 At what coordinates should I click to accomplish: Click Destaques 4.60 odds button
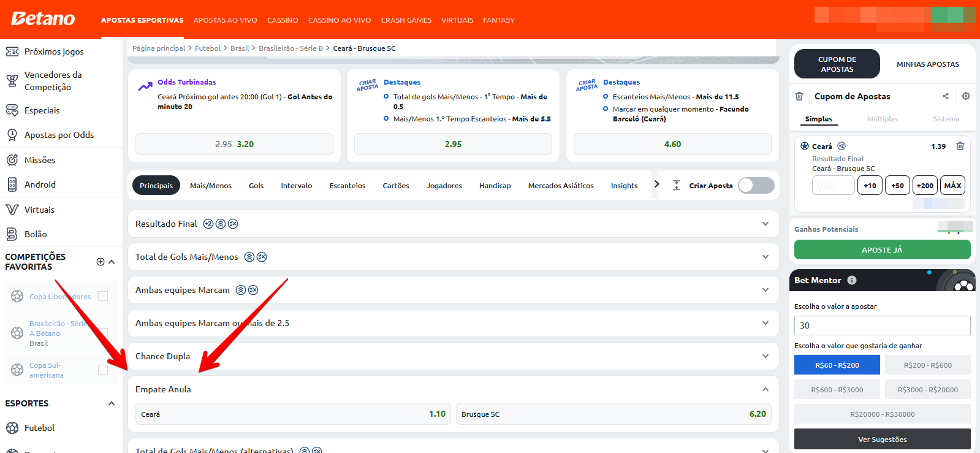[x=672, y=144]
